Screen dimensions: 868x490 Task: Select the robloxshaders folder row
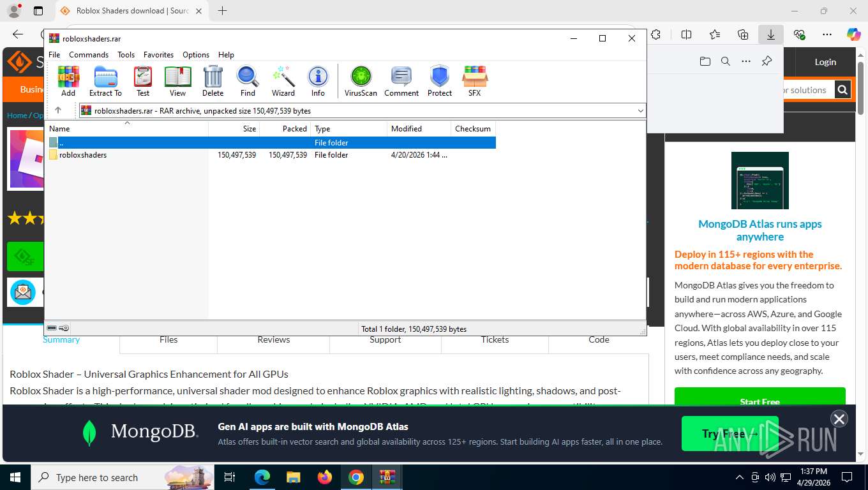pos(271,155)
